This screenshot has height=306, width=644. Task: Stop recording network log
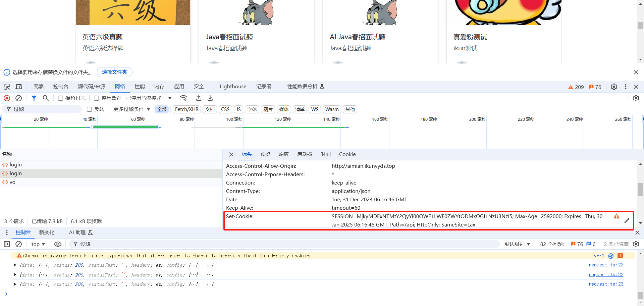click(x=7, y=98)
